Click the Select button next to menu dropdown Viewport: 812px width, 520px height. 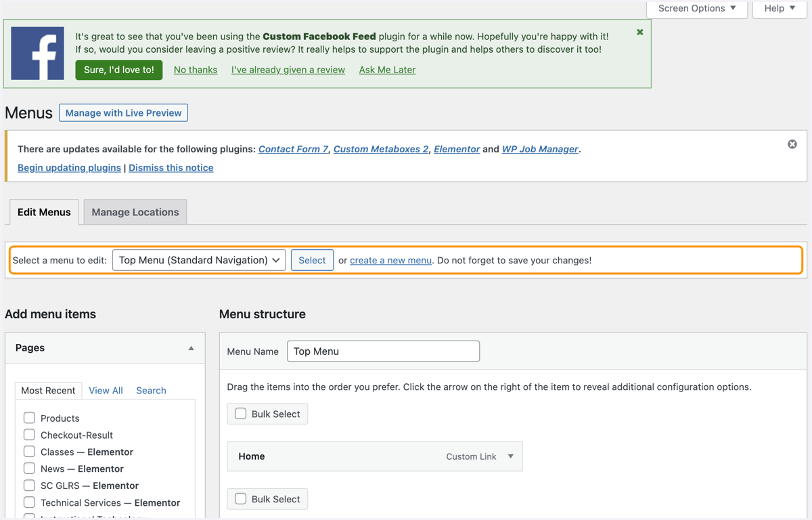[312, 260]
